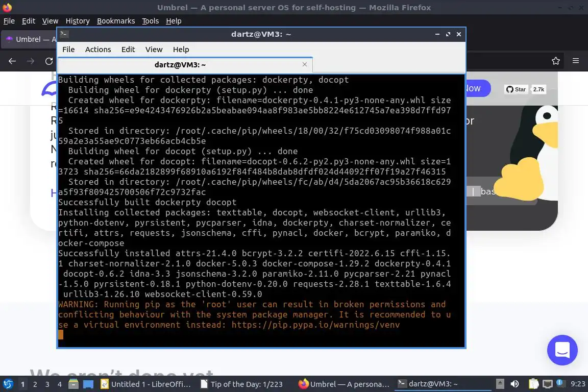Open the file manager from the taskbar
The width and height of the screenshot is (588, 392).
coord(73,384)
